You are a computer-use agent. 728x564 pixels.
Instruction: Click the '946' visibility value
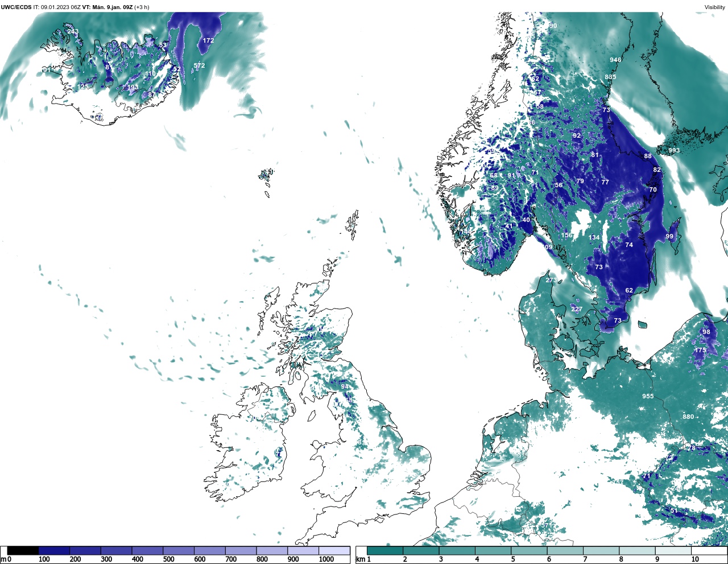[x=615, y=60]
